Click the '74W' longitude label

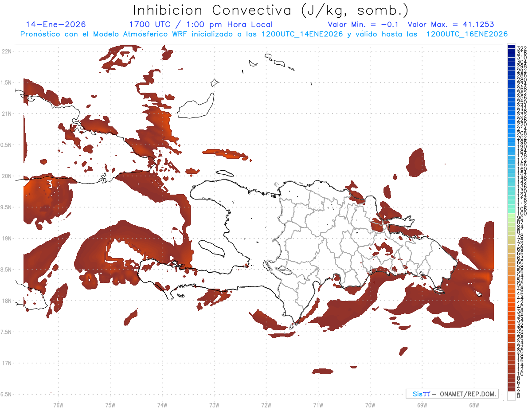coord(162,405)
